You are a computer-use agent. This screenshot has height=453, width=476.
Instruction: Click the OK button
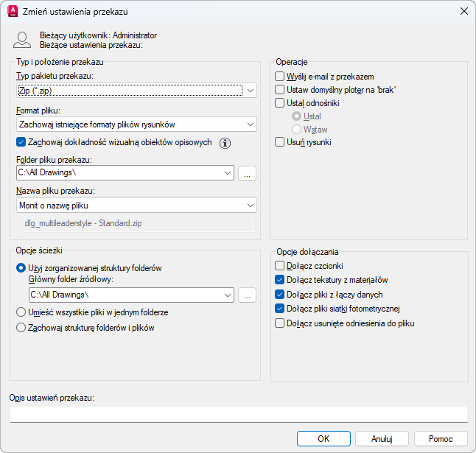pos(323,438)
